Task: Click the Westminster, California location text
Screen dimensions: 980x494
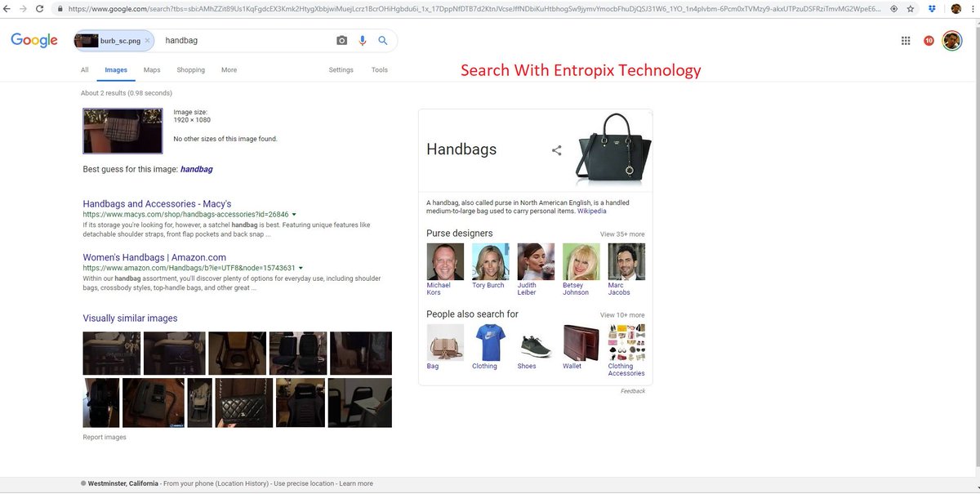Action: [x=122, y=483]
